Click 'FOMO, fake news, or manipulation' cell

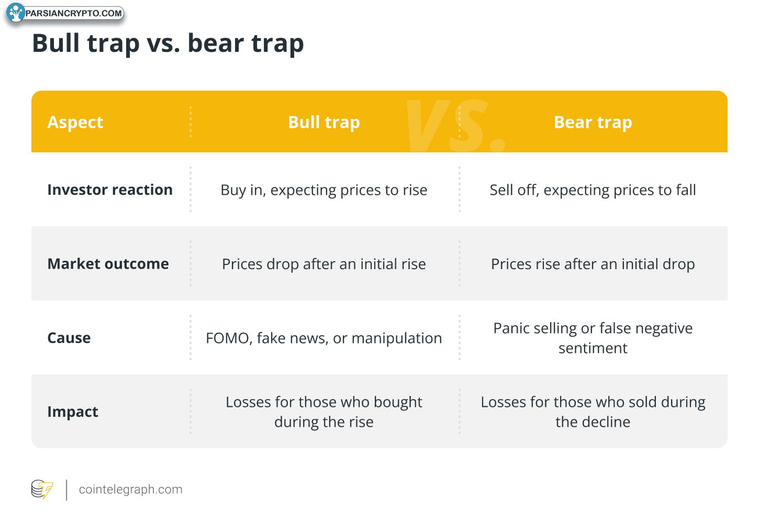324,338
